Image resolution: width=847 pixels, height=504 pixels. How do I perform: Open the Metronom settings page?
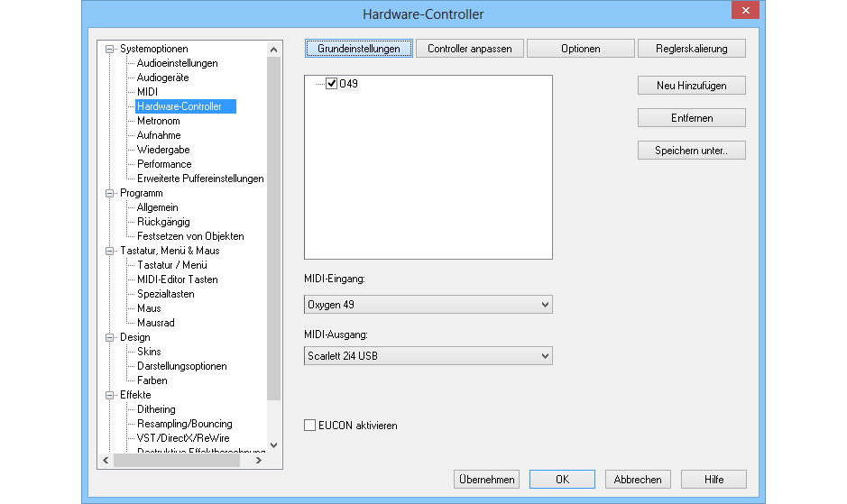[x=158, y=121]
